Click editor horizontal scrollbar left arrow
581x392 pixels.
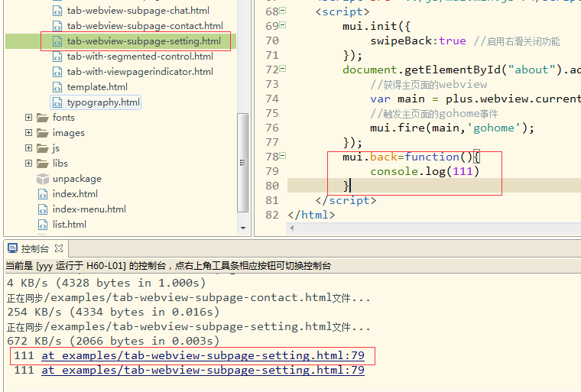[x=292, y=228]
